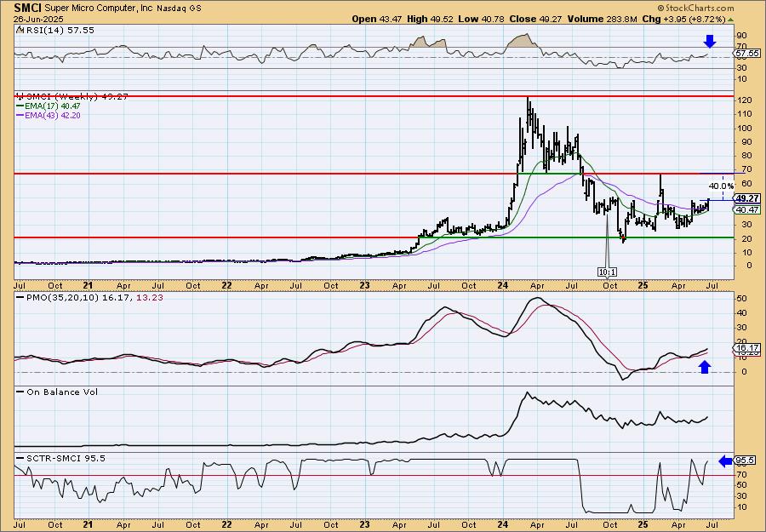Click the Chg +3.95 (+8.72%) value
This screenshot has width=766, height=532.
(x=684, y=19)
